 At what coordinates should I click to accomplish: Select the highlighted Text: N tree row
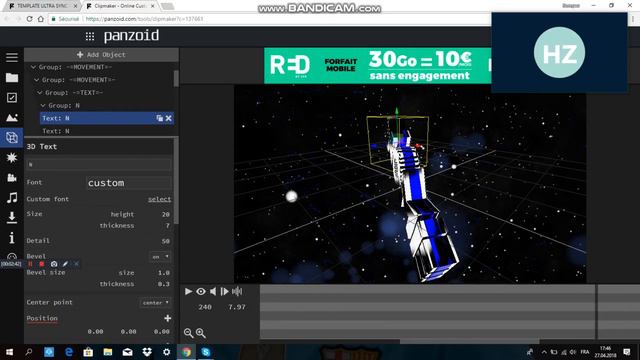click(107, 118)
